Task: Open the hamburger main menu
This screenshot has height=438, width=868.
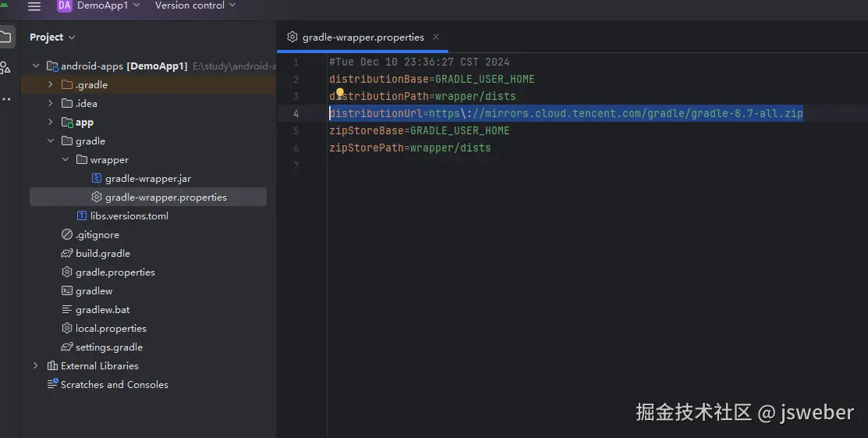Action: click(34, 6)
